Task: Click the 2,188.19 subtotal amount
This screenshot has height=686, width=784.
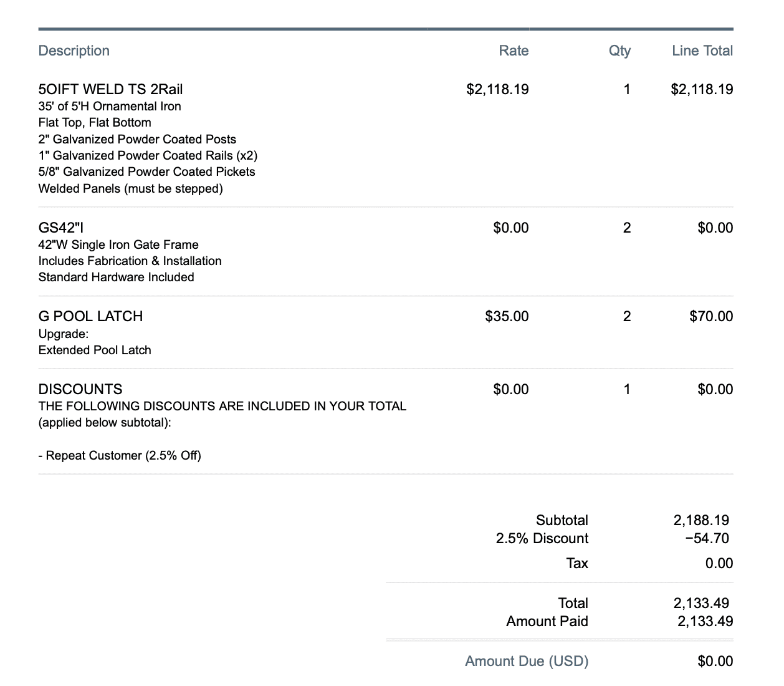Action: [x=701, y=520]
